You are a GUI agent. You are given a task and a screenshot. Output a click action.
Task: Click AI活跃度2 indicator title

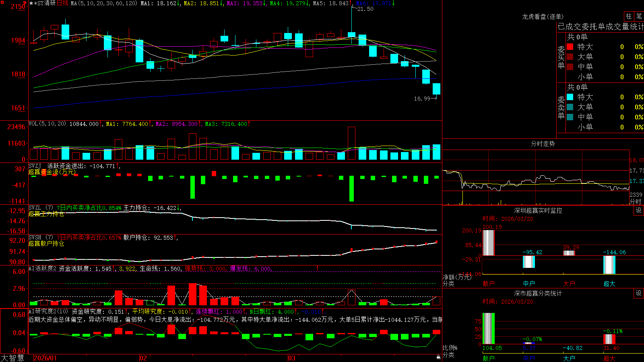coord(42,268)
